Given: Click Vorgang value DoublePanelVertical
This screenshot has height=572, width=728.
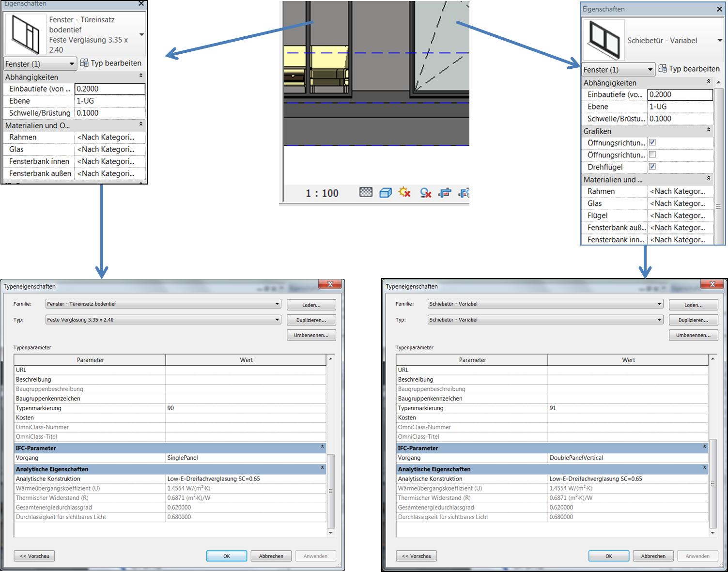Looking at the screenshot, I should (628, 458).
